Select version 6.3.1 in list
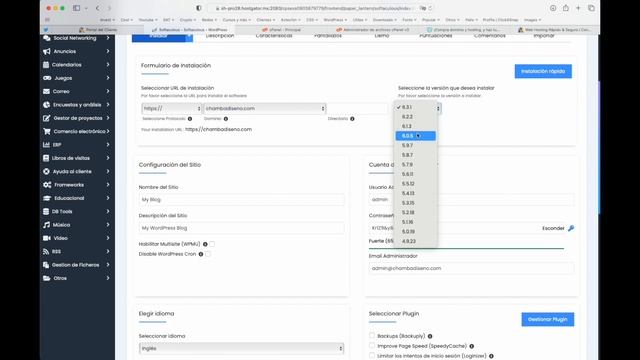640x360 pixels. click(x=416, y=107)
